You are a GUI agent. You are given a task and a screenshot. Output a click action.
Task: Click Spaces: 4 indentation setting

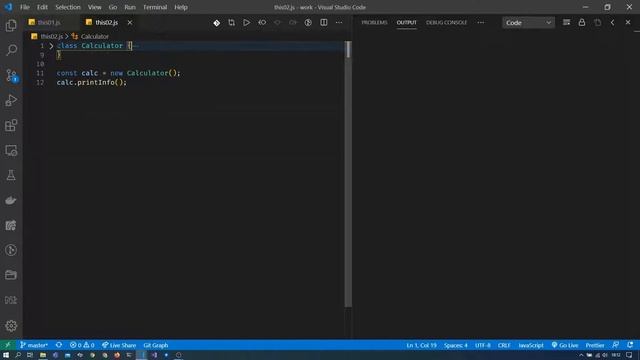click(456, 345)
